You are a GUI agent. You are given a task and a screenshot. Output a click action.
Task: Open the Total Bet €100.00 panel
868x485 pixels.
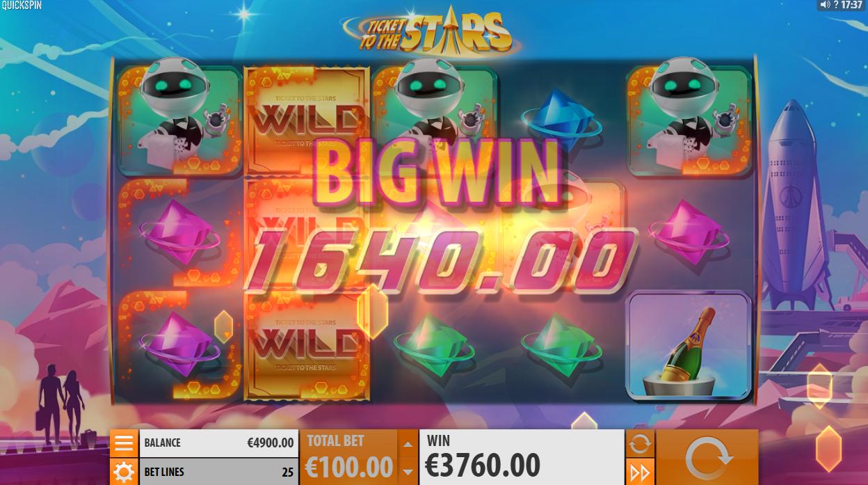click(x=349, y=457)
